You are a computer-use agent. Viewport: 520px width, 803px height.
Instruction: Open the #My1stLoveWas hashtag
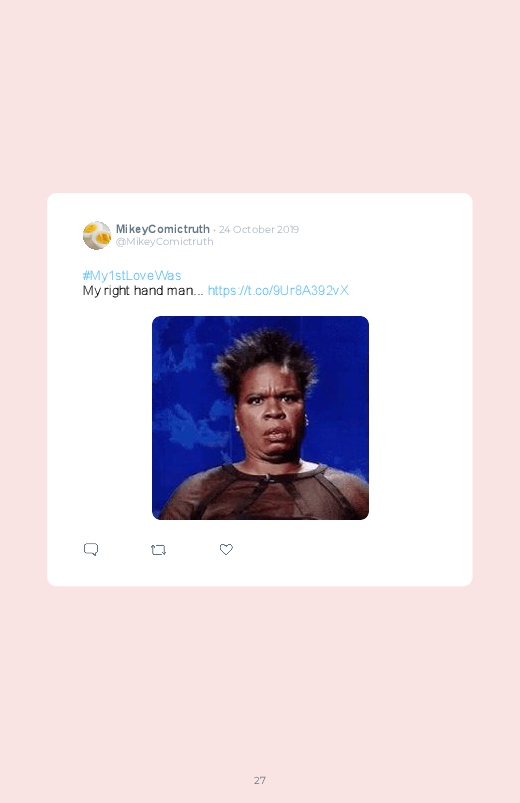[x=132, y=276]
